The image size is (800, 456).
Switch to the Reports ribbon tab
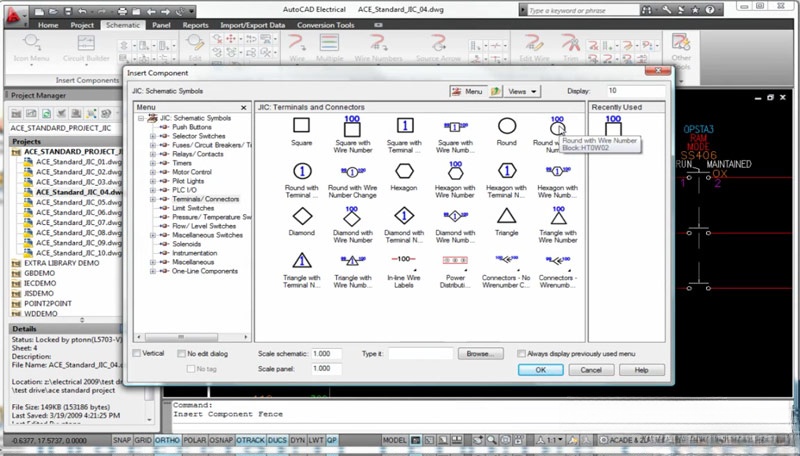pyautogui.click(x=195, y=25)
